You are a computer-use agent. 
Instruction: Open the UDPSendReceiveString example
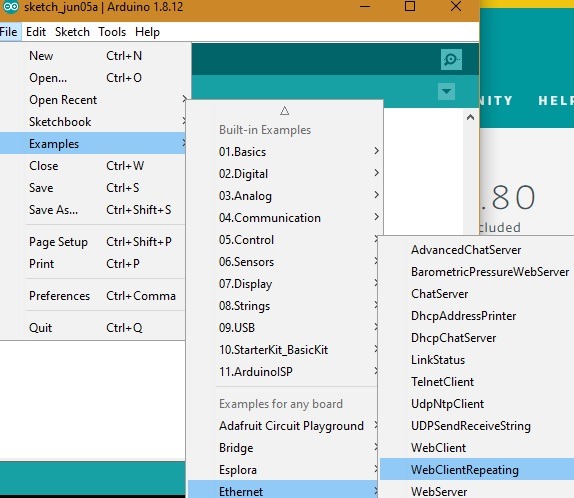click(x=477, y=425)
